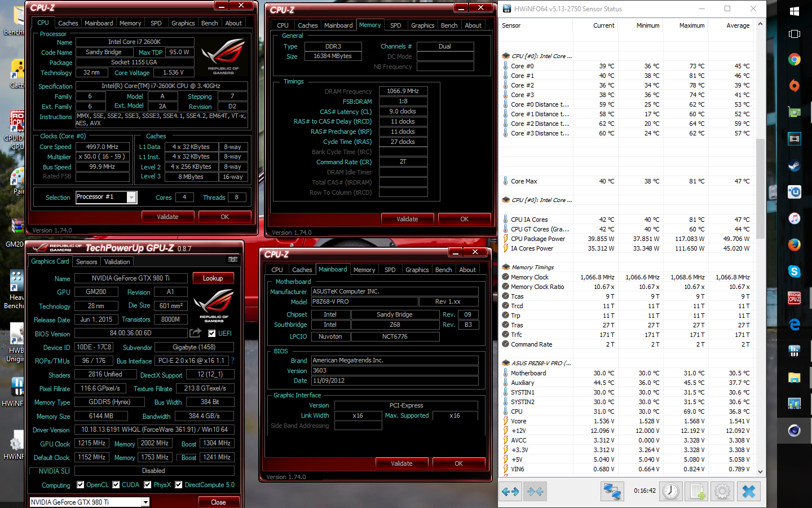Click GPU-Z camera screenshot icon
The height and width of the screenshot is (508, 812).
(233, 260)
